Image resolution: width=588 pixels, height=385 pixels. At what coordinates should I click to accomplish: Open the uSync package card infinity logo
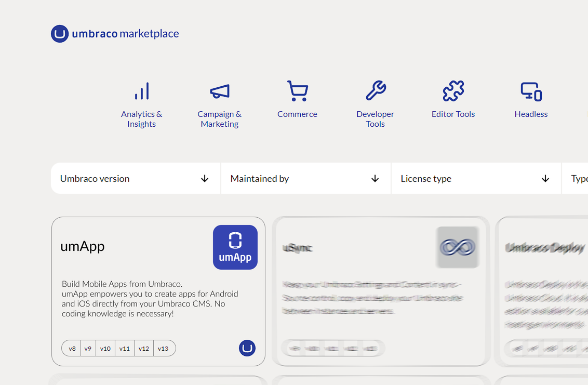point(458,247)
